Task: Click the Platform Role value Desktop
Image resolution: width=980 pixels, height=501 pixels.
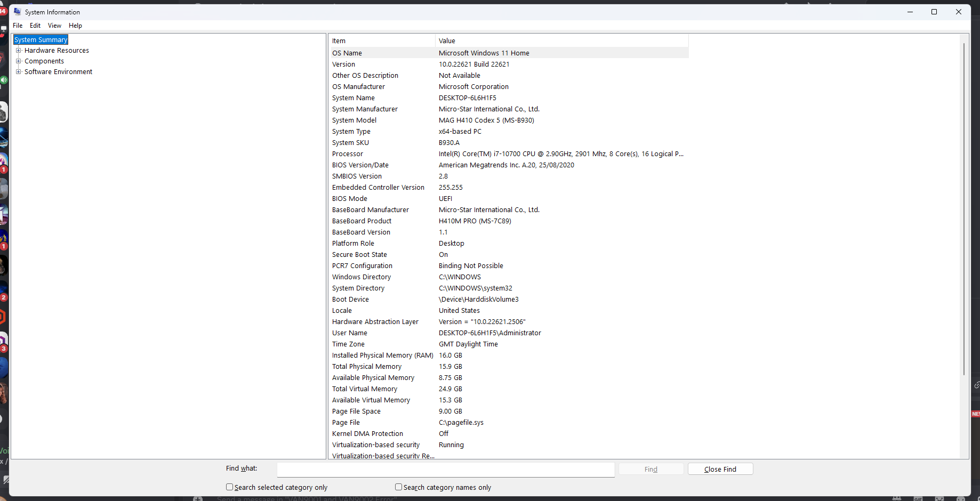Action: 452,244
